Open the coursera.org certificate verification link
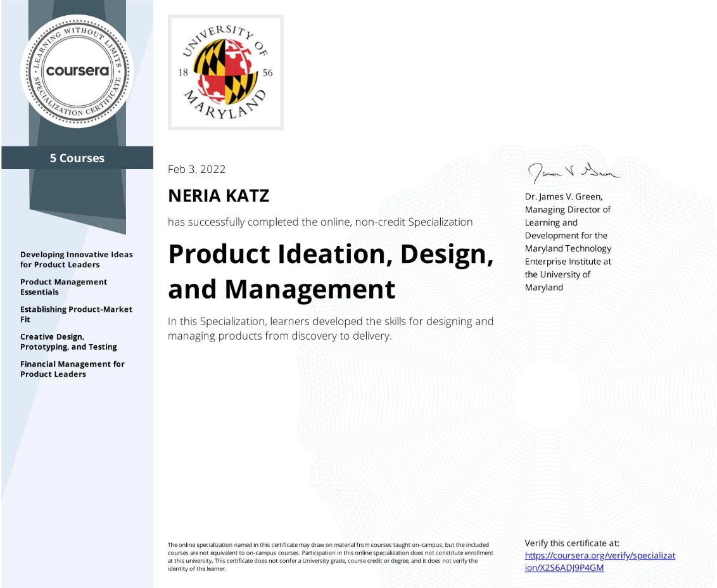 [600, 561]
